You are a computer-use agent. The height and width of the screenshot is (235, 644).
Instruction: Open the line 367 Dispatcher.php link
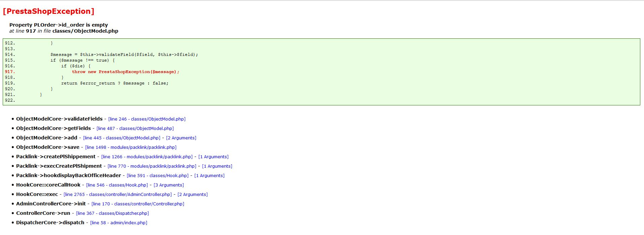(x=113, y=213)
